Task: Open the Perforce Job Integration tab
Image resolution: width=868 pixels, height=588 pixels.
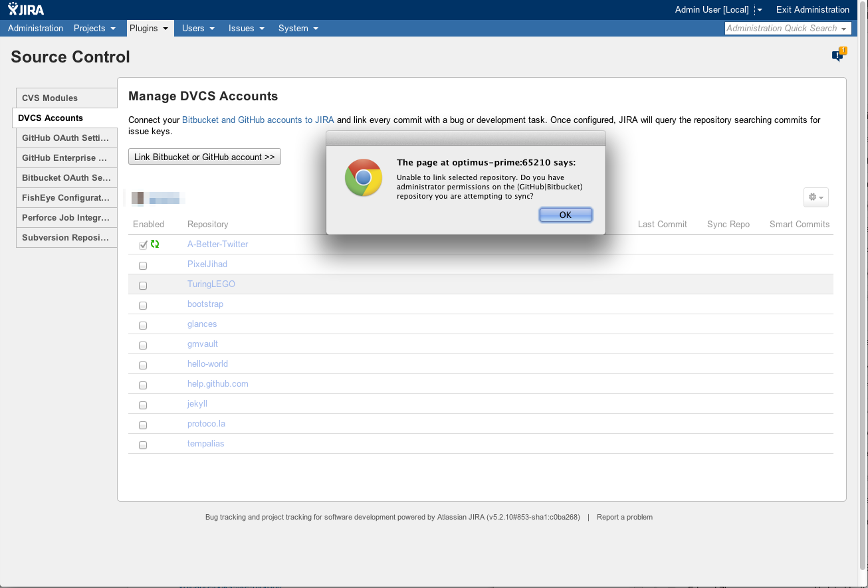Action: [66, 217]
